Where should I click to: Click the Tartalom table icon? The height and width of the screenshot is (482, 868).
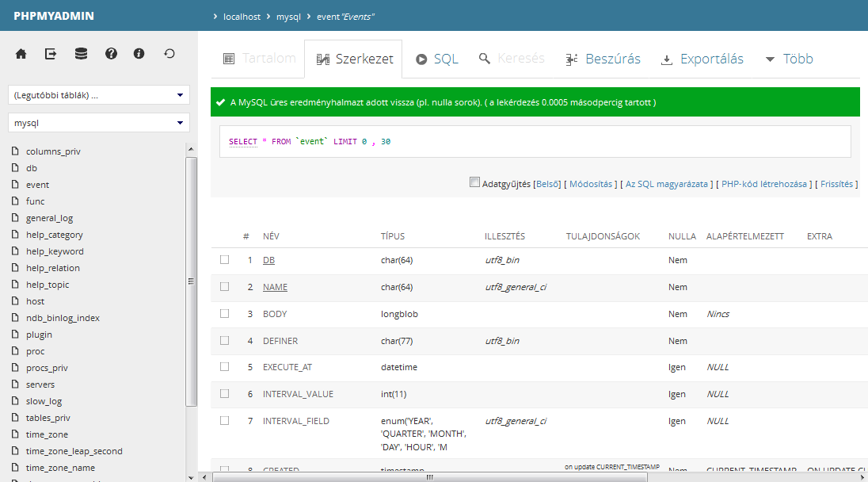229,59
